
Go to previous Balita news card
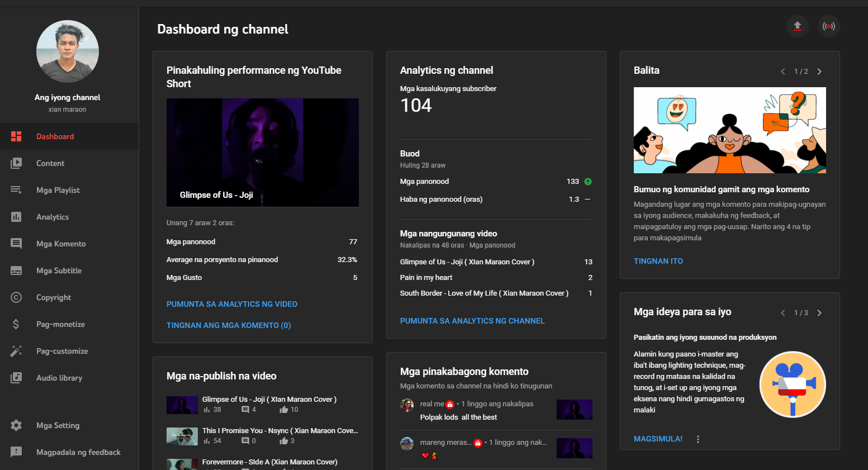point(782,72)
